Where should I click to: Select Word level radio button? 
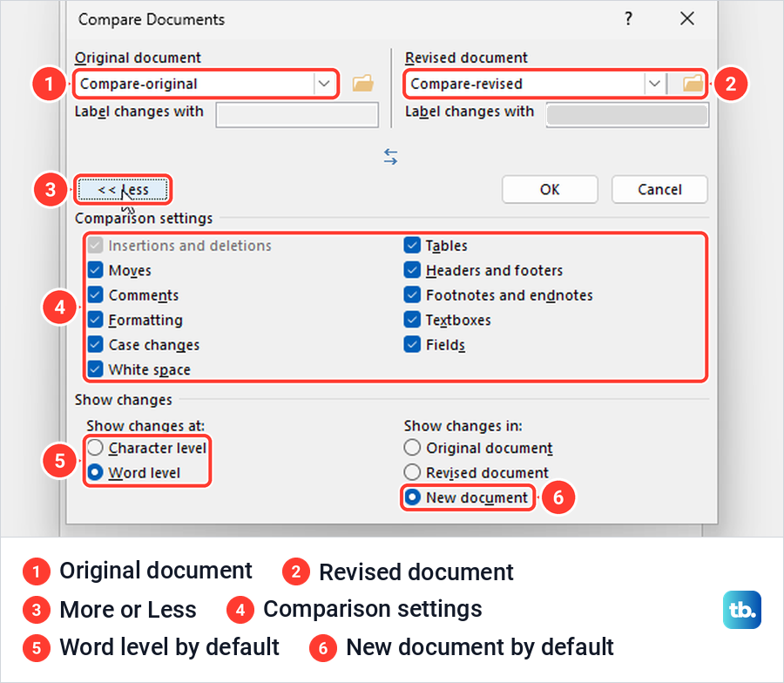click(95, 472)
